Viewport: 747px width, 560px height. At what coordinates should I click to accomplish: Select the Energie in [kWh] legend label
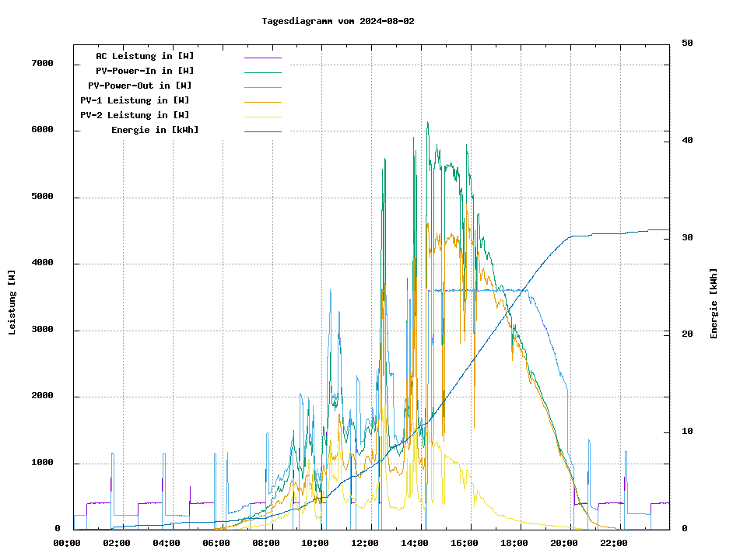tap(155, 130)
